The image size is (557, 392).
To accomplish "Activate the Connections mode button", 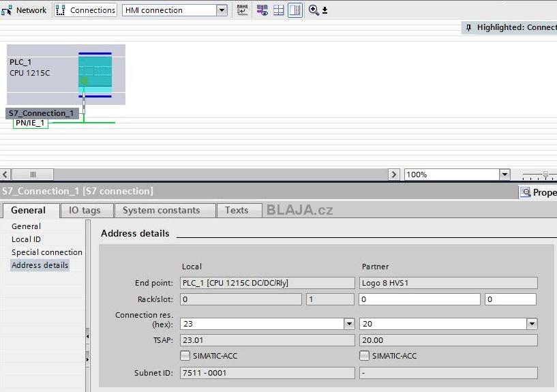I will [86, 10].
